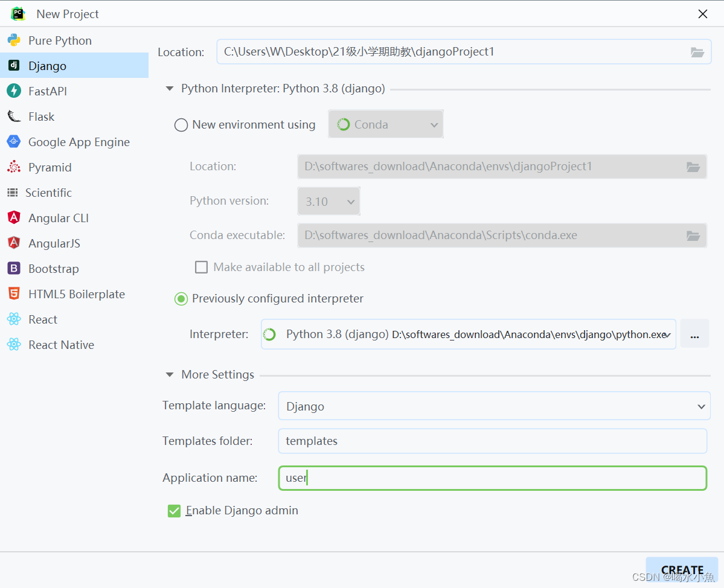Viewport: 724px width, 588px height.
Task: Select Pyramid project type
Action: click(x=74, y=167)
